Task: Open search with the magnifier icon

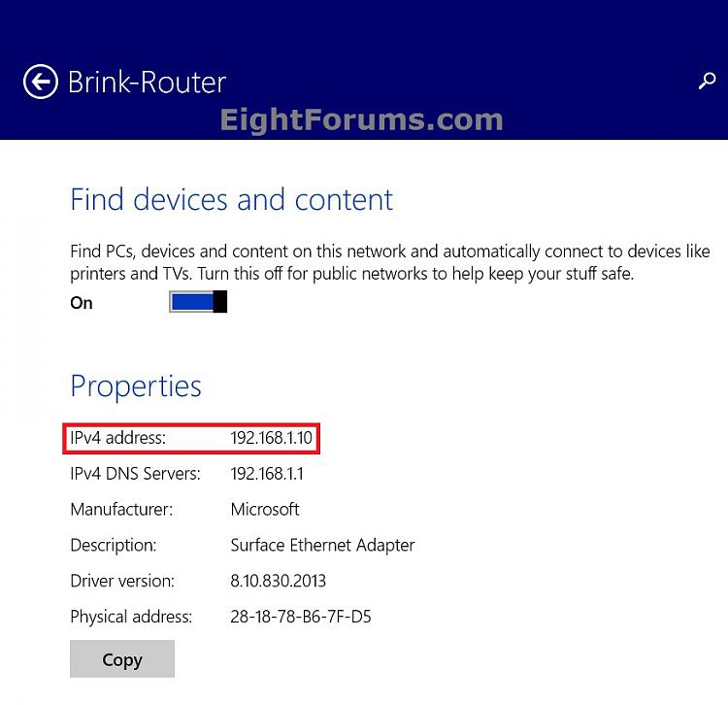Action: pos(707,81)
